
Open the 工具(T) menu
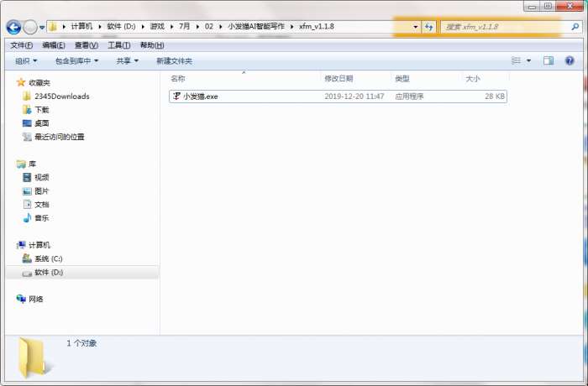point(119,45)
